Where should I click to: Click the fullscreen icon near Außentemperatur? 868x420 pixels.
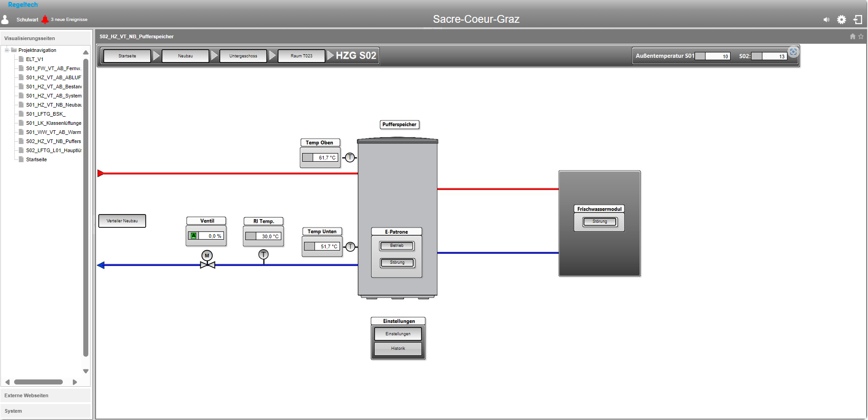(793, 52)
